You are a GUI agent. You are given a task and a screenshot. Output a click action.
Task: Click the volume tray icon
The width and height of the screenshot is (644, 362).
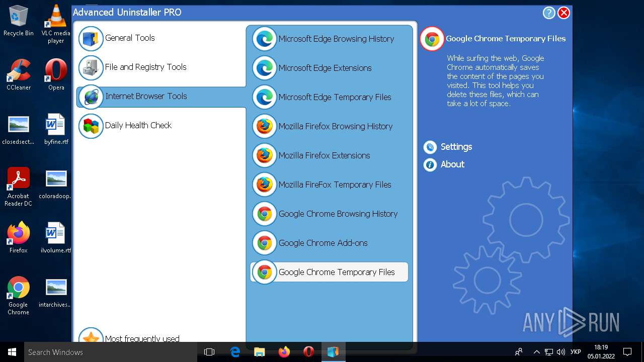[x=561, y=352]
